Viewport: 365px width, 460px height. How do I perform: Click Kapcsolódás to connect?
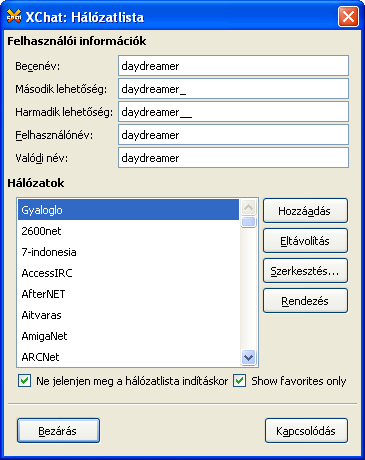306,431
